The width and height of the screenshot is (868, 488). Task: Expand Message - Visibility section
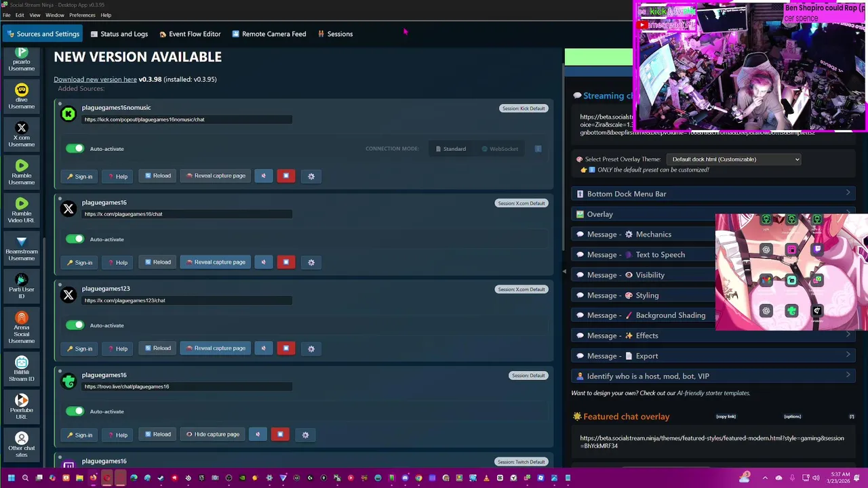(643, 275)
